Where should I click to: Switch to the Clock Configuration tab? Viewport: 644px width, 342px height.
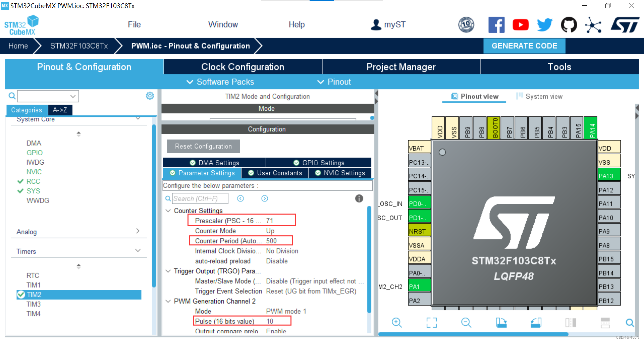click(x=243, y=67)
